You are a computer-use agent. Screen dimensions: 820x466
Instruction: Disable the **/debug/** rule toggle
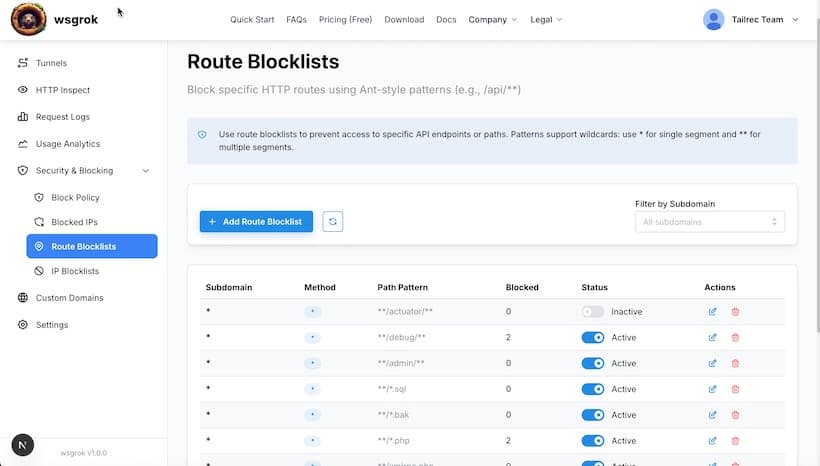[593, 337]
